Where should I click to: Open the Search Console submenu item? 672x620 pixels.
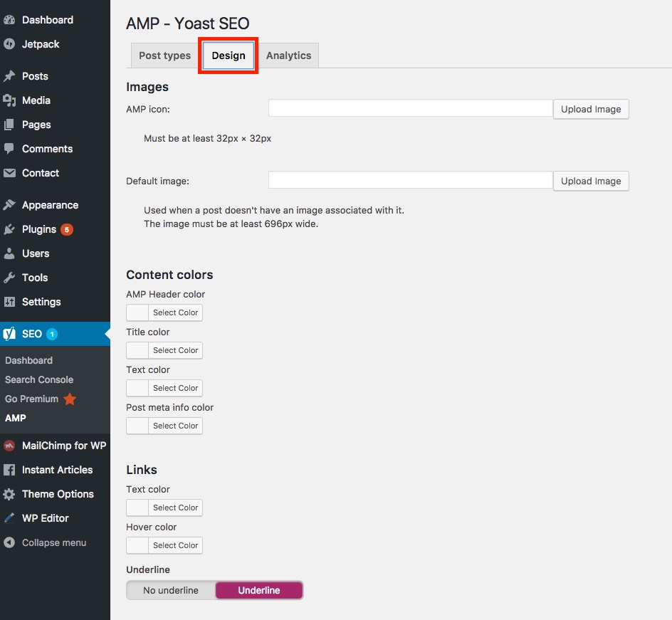tap(39, 379)
